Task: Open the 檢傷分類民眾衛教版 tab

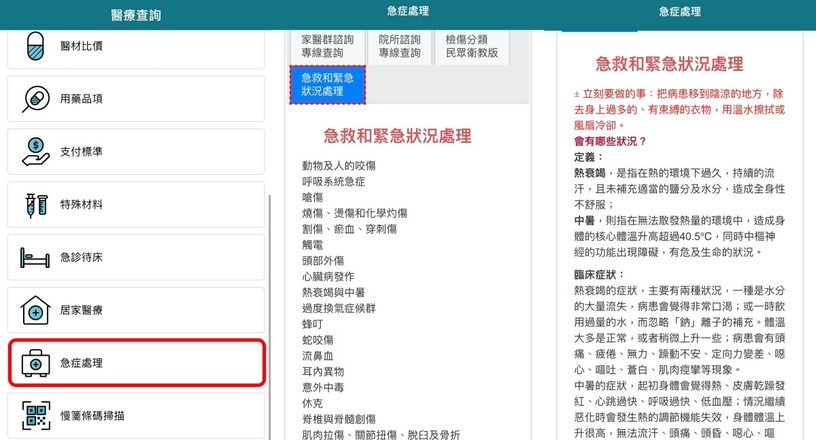Action: click(471, 46)
